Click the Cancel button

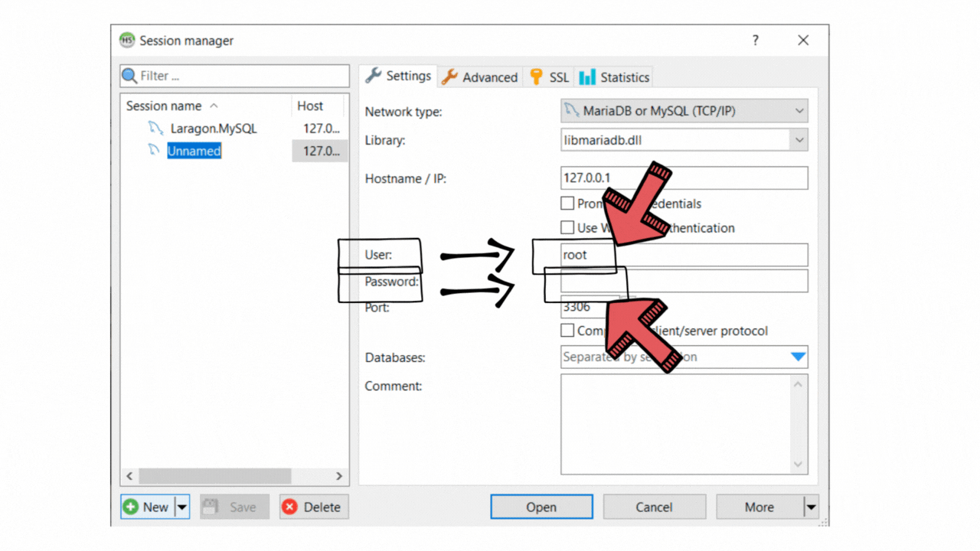click(x=654, y=507)
